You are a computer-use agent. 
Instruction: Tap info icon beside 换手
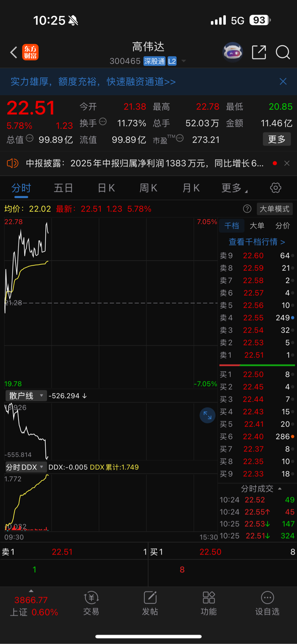point(103,121)
